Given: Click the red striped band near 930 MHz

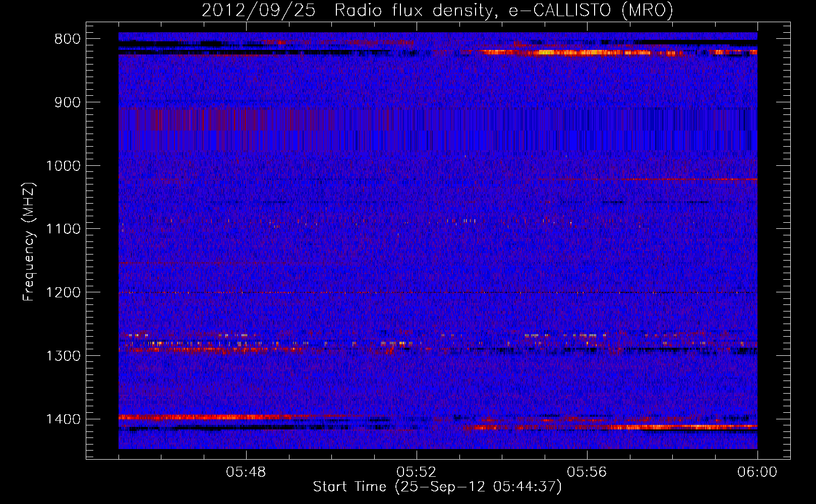Looking at the screenshot, I should pyautogui.click(x=227, y=120).
